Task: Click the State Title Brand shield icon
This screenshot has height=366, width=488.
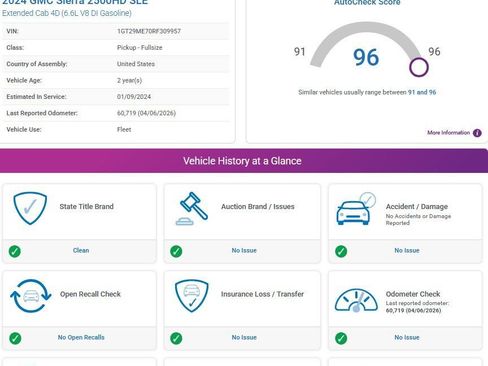Action: tap(30, 208)
